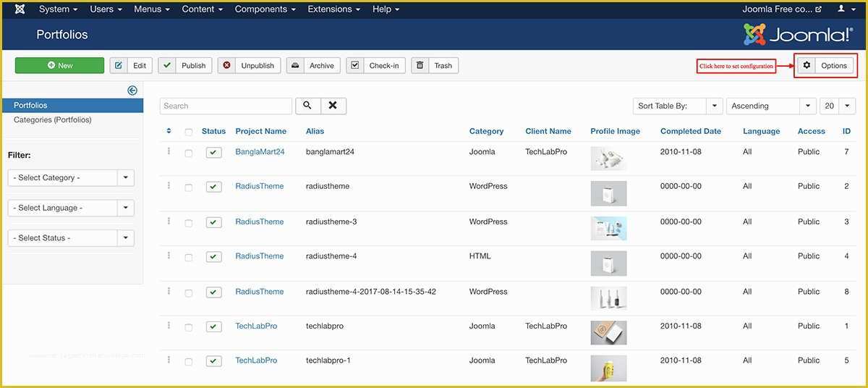The image size is (868, 388).
Task: Check the radiustheme-4 row checkbox
Action: tap(189, 256)
